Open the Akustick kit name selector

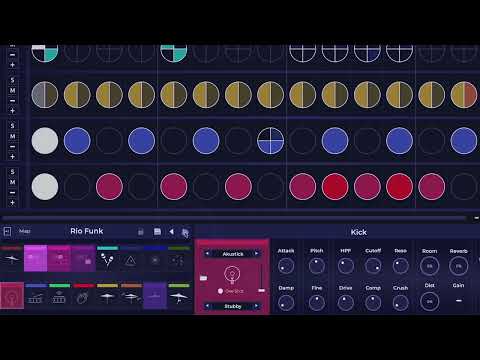tap(233, 254)
